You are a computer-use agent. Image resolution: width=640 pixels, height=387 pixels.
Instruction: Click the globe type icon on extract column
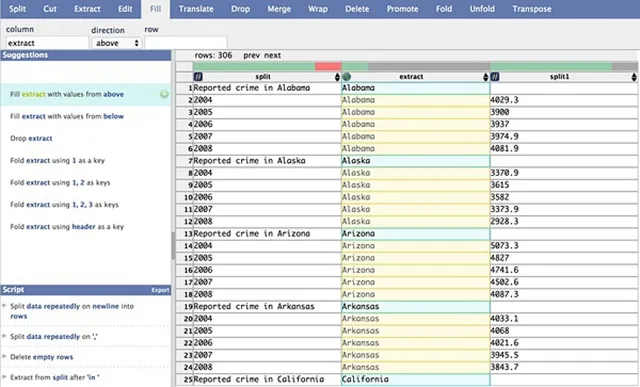[x=347, y=77]
